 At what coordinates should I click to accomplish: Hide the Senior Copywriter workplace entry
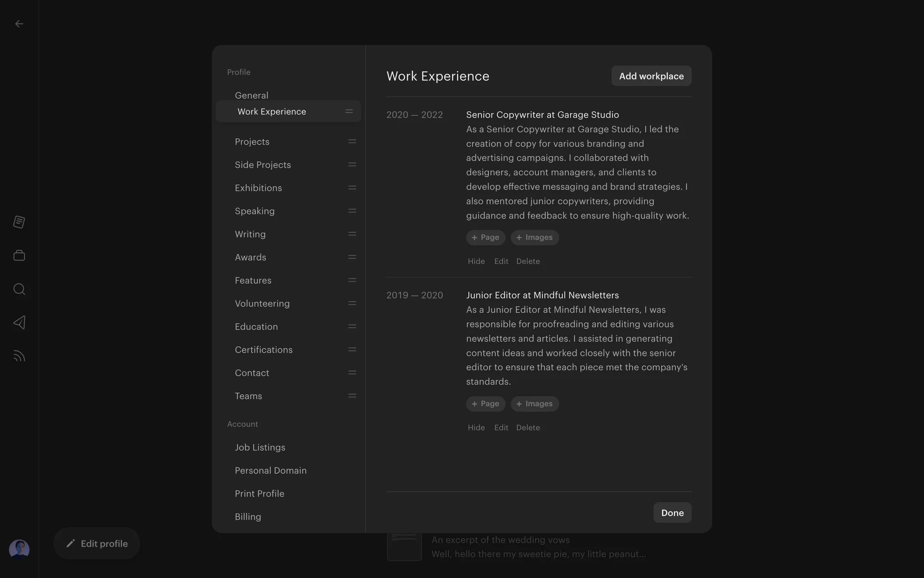coord(476,261)
